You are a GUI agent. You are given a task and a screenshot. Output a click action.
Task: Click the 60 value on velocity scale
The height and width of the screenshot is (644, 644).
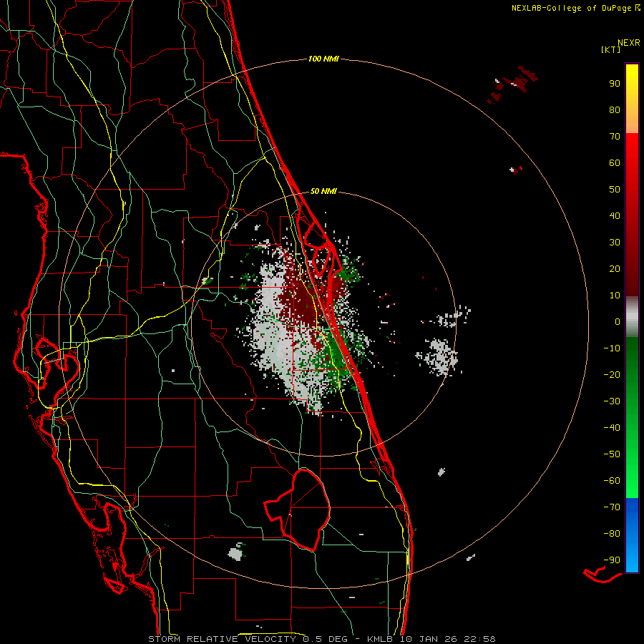615,162
